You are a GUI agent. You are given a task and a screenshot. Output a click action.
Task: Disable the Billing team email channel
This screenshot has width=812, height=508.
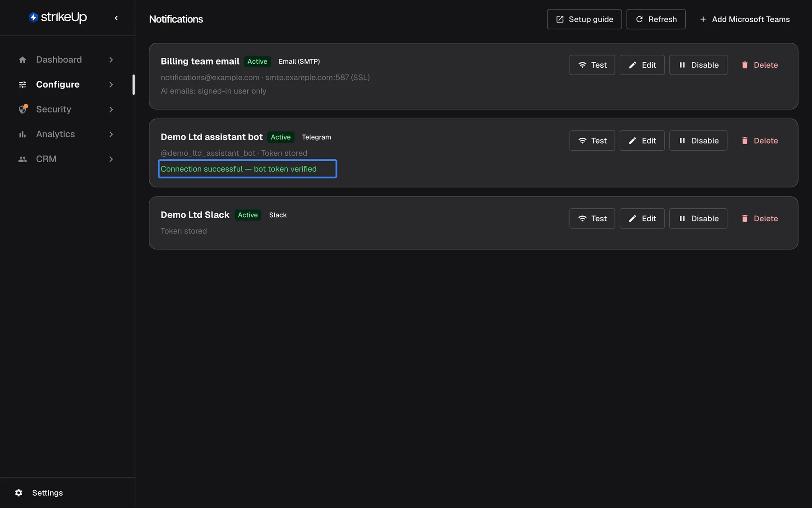tap(698, 65)
